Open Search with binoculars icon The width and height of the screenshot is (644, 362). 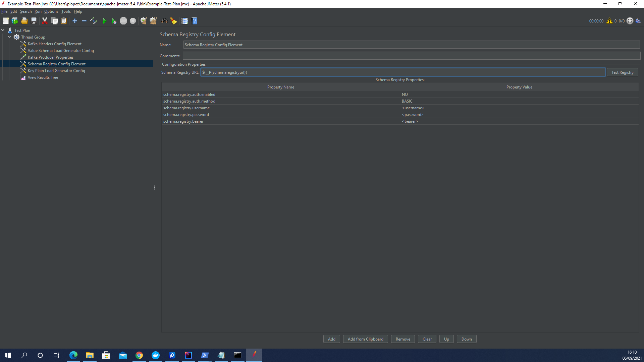[x=164, y=21]
